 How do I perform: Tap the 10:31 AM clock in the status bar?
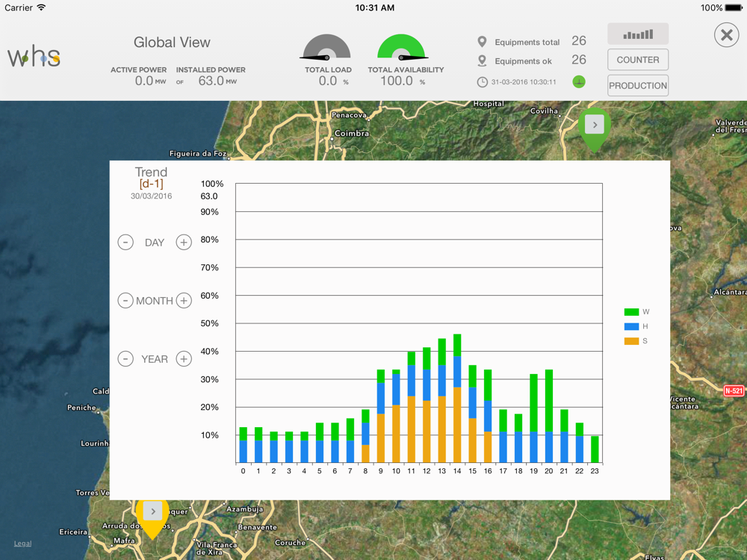374,7
